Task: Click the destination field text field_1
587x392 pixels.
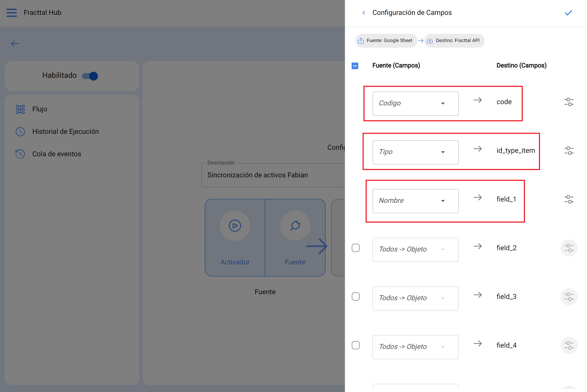Action: pos(506,199)
